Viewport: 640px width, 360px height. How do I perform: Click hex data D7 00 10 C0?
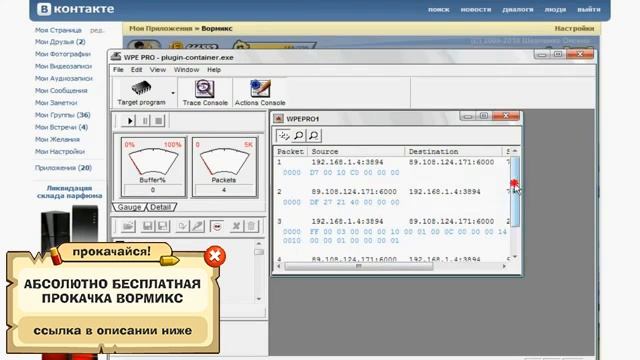(x=354, y=173)
